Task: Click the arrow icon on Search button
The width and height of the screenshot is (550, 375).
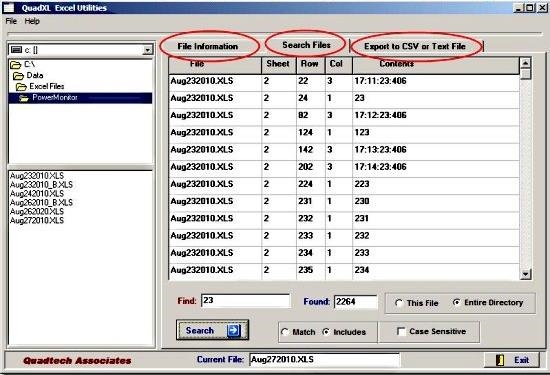Action: click(234, 330)
